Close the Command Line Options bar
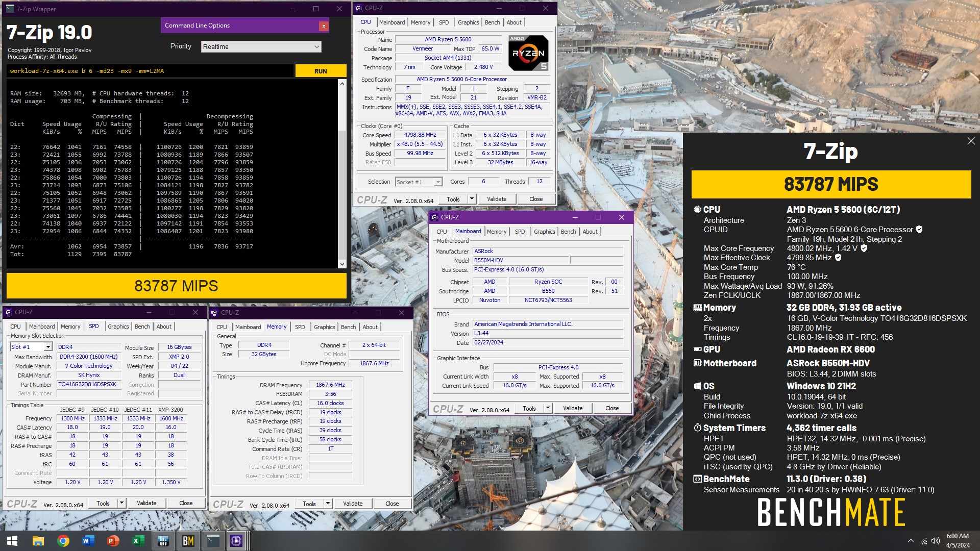Image resolution: width=980 pixels, height=551 pixels. coord(324,26)
